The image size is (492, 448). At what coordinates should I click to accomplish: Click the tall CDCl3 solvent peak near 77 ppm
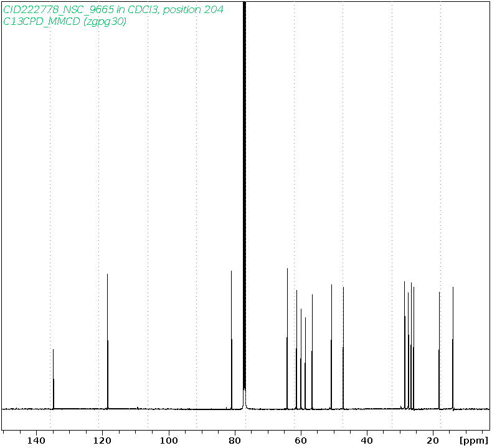point(244,204)
